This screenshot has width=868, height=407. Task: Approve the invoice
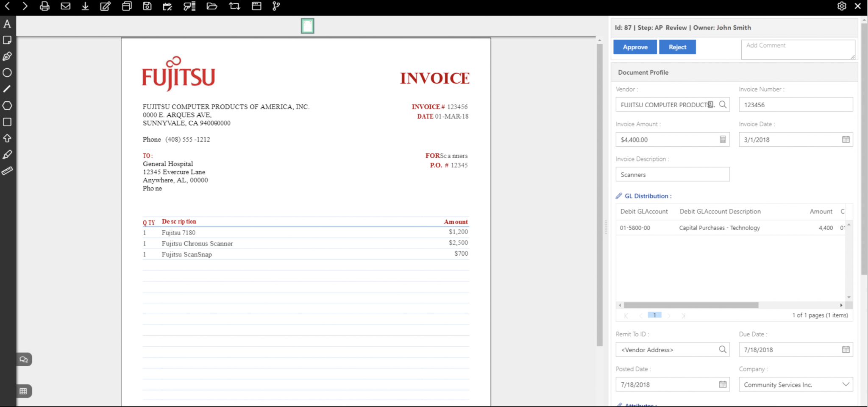(x=634, y=47)
